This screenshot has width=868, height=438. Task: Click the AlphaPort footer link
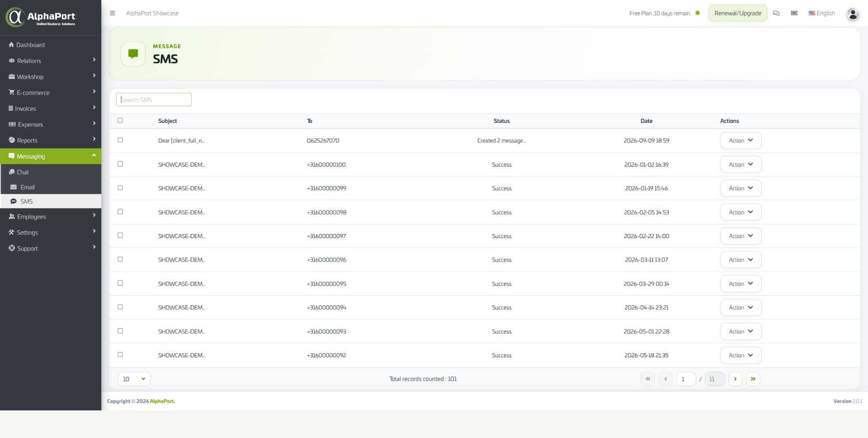click(x=162, y=401)
